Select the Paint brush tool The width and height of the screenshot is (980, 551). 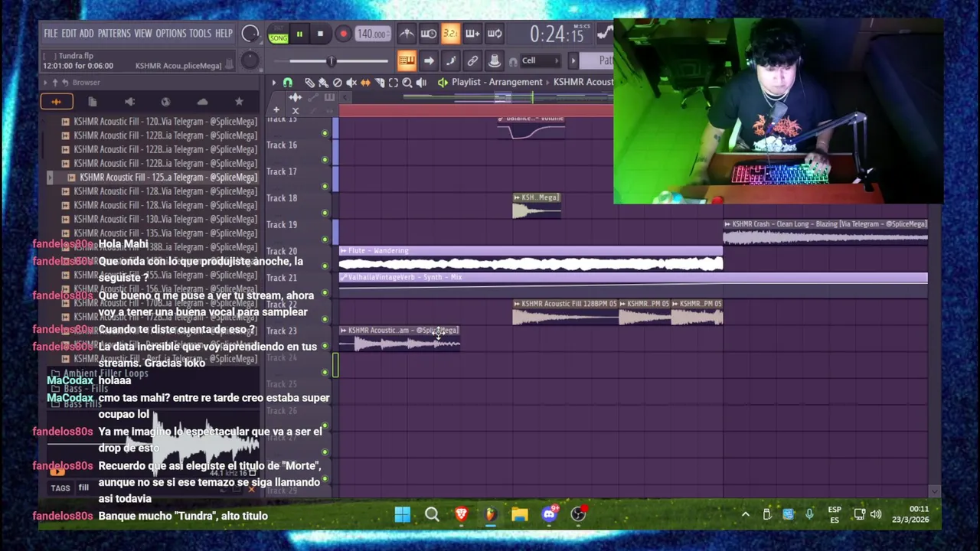coord(323,83)
